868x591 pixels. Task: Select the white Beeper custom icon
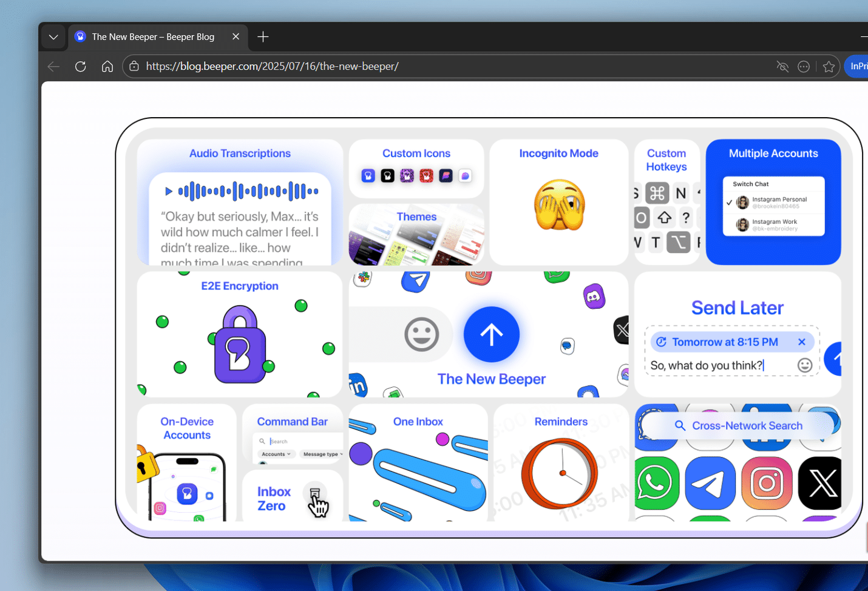tap(465, 176)
